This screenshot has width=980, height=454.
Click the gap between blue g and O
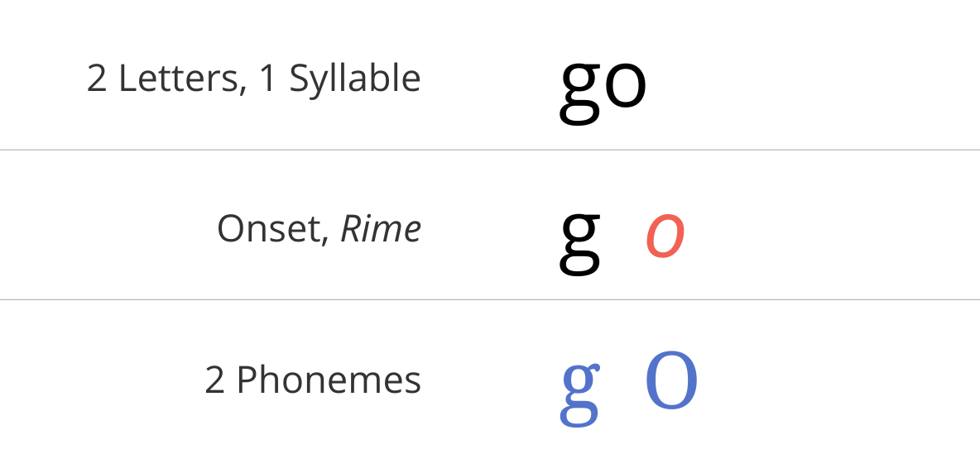click(x=623, y=387)
